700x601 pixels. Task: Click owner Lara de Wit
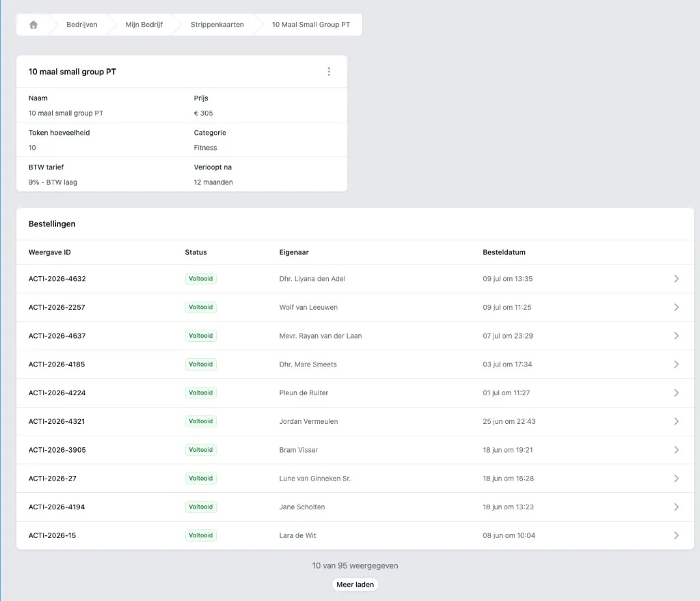tap(297, 535)
